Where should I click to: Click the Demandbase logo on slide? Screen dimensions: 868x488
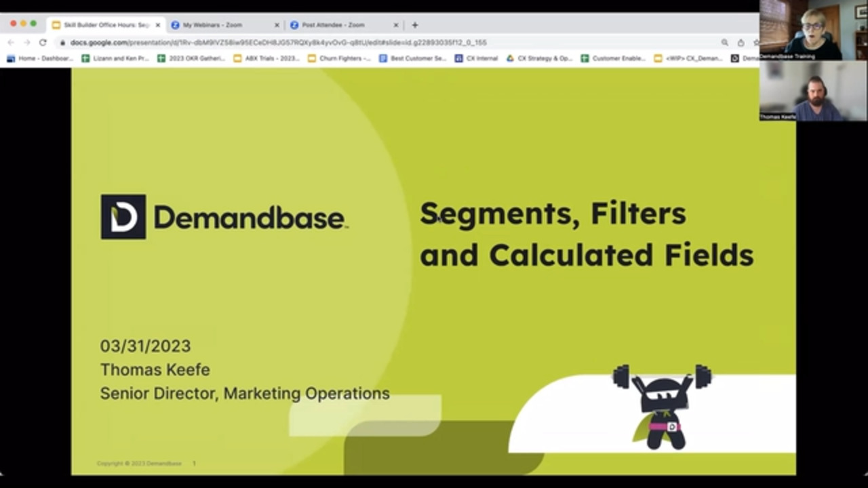(224, 217)
